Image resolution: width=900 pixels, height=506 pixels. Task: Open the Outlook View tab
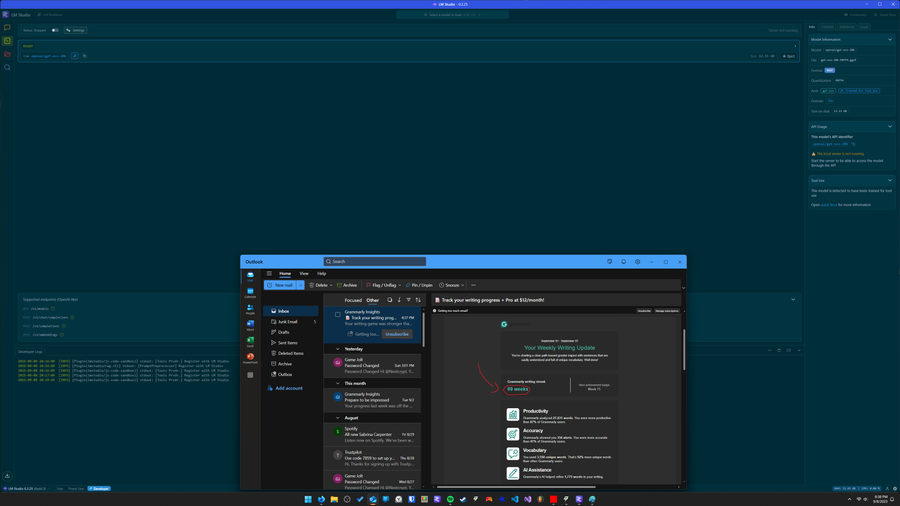[304, 274]
